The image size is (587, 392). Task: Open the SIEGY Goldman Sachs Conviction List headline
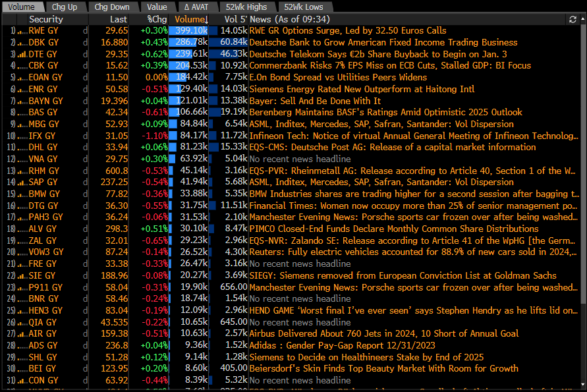pos(403,275)
